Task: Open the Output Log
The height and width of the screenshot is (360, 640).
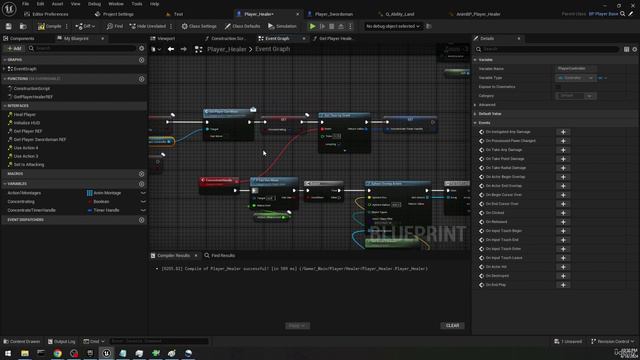Action: [61, 341]
